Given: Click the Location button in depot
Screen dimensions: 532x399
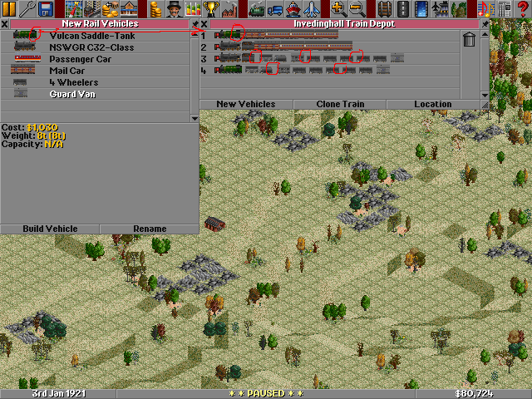Looking at the screenshot, I should click(433, 104).
